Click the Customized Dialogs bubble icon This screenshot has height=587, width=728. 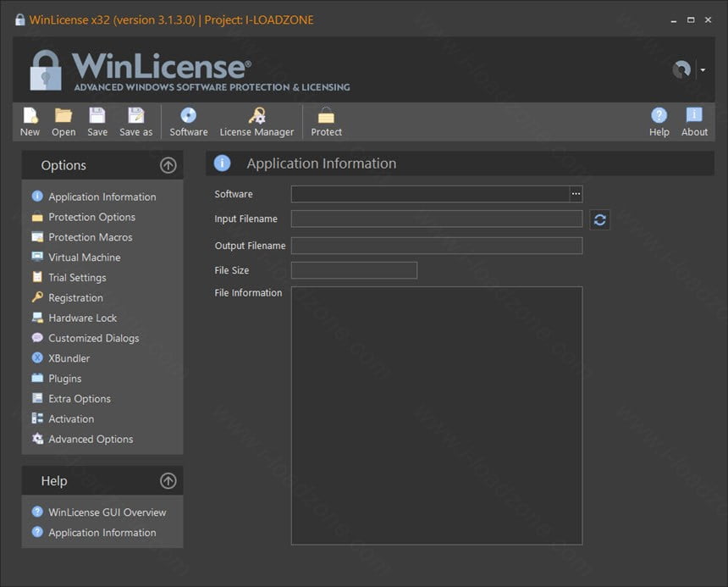point(37,338)
